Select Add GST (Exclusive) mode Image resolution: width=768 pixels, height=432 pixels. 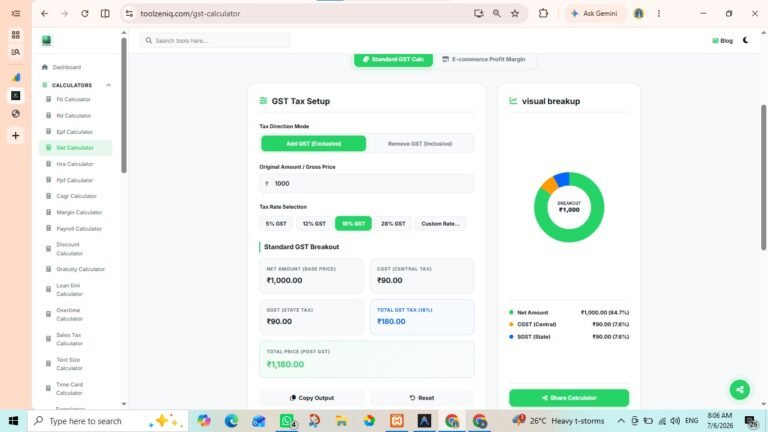coord(313,144)
